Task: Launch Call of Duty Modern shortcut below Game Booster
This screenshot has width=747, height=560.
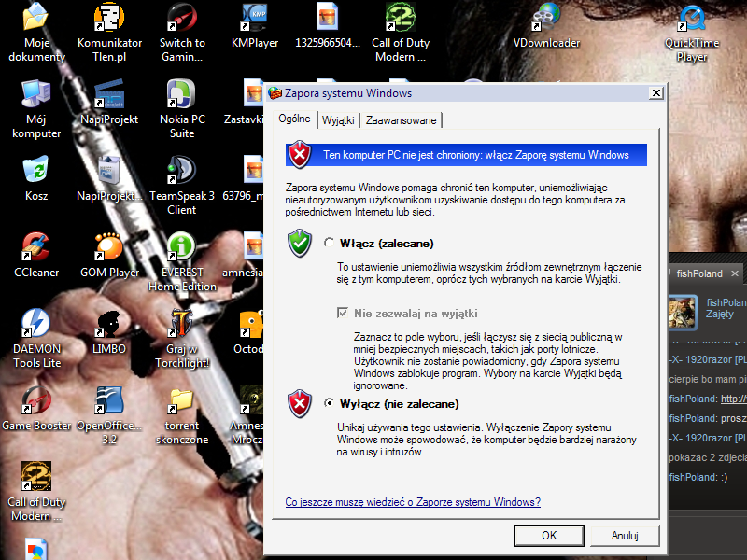Action: [x=36, y=492]
